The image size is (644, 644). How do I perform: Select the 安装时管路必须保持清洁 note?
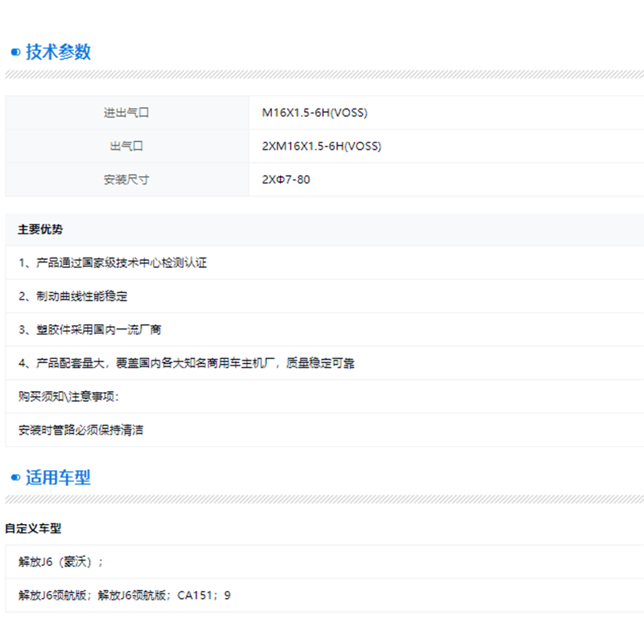[80, 430]
